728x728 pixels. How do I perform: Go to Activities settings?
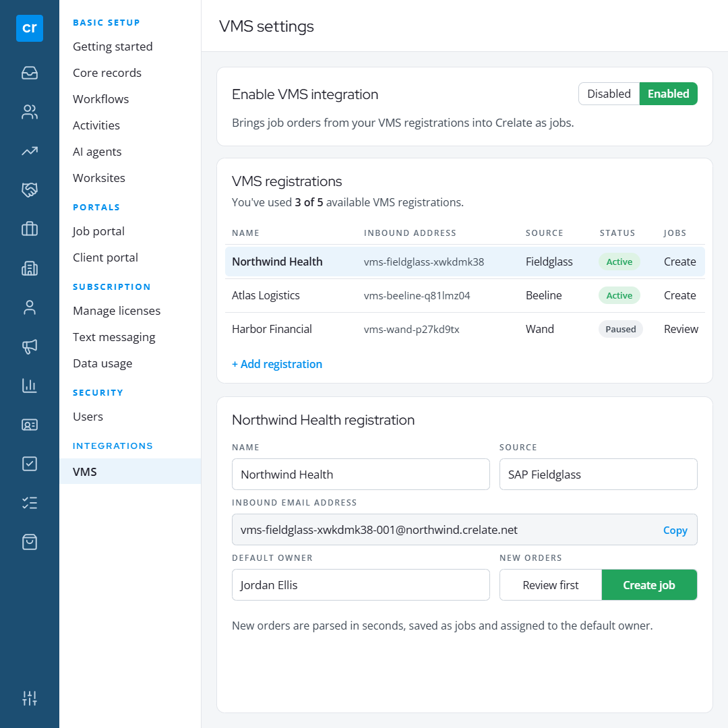click(x=96, y=125)
